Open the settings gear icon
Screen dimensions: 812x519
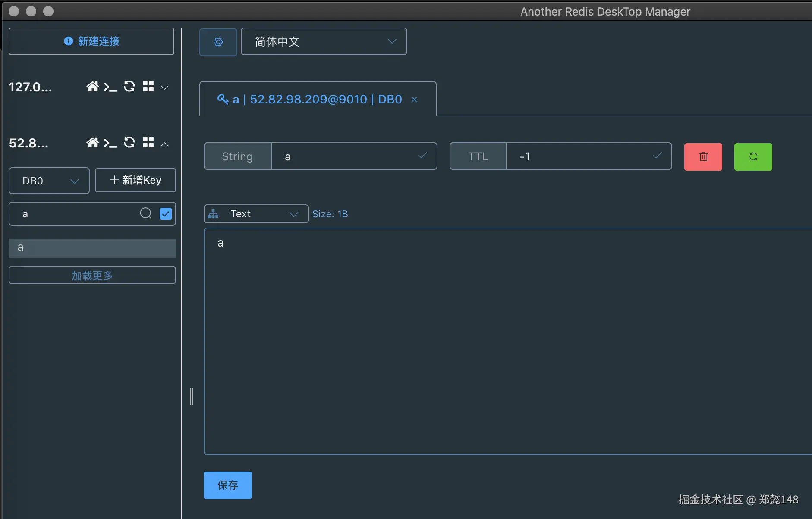(218, 42)
